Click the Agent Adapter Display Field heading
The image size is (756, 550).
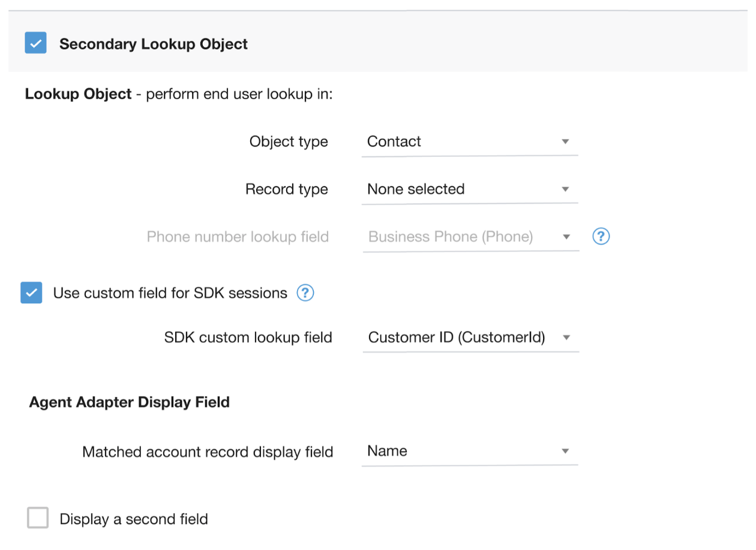(130, 402)
